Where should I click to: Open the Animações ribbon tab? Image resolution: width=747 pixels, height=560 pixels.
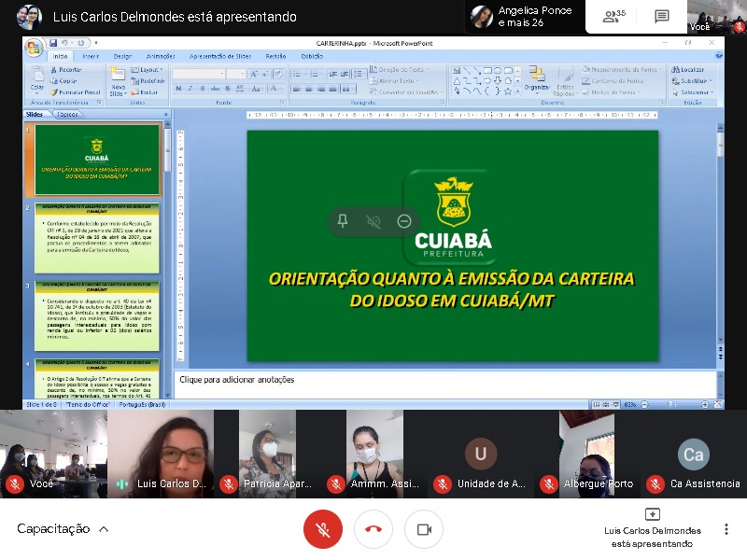tap(161, 56)
